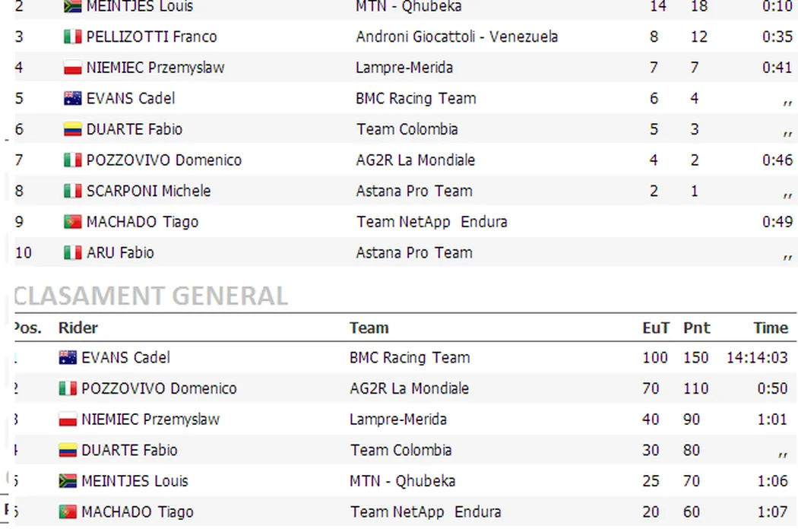The image size is (798, 532).
Task: Click the Italian flag next to ARU Fabio
Action: (x=72, y=253)
